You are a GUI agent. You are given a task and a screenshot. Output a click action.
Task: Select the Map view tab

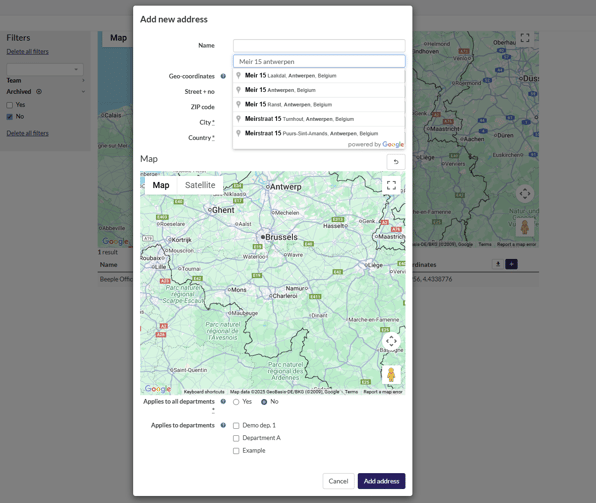pyautogui.click(x=161, y=185)
